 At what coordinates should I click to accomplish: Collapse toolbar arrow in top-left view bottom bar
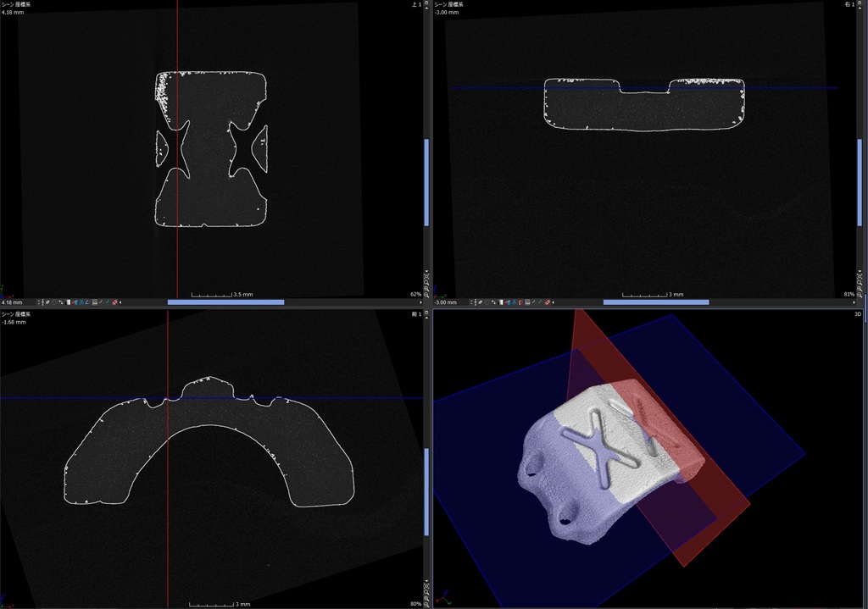tap(120, 302)
